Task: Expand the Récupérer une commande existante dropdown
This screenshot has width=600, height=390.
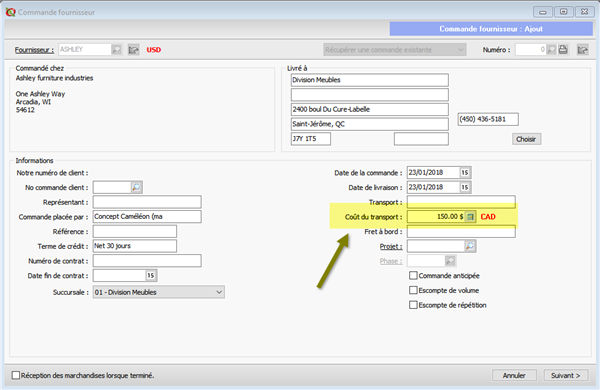Action: click(x=395, y=49)
